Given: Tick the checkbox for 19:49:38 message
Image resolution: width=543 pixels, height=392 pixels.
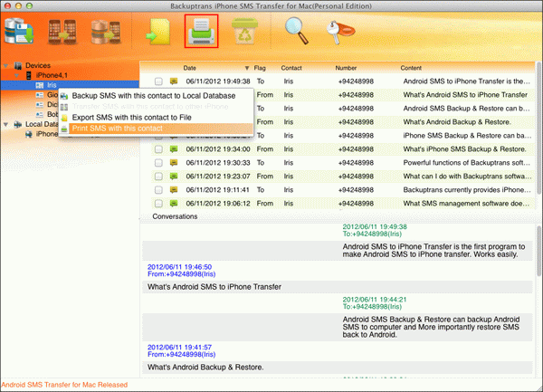Looking at the screenshot, I should [x=158, y=81].
